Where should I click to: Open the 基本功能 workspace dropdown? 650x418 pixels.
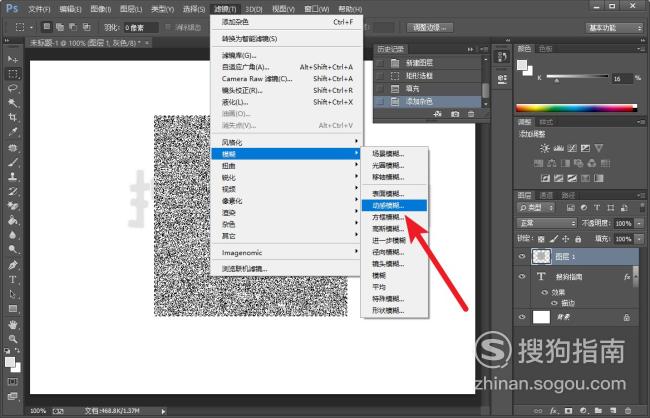coord(614,28)
